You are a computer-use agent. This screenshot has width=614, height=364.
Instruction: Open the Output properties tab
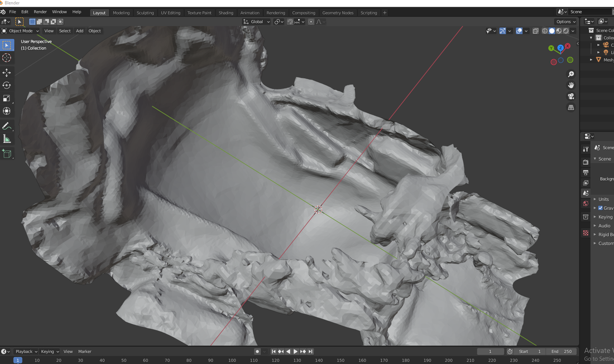[x=586, y=172]
